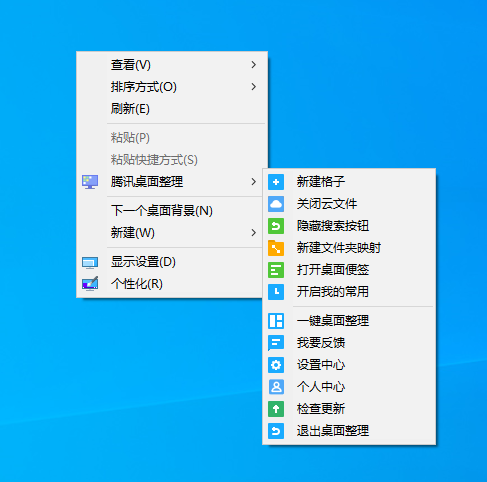Viewport: 487px width, 482px height.
Task: Select 一键桌面整理 in the submenu
Action: [x=349, y=321]
